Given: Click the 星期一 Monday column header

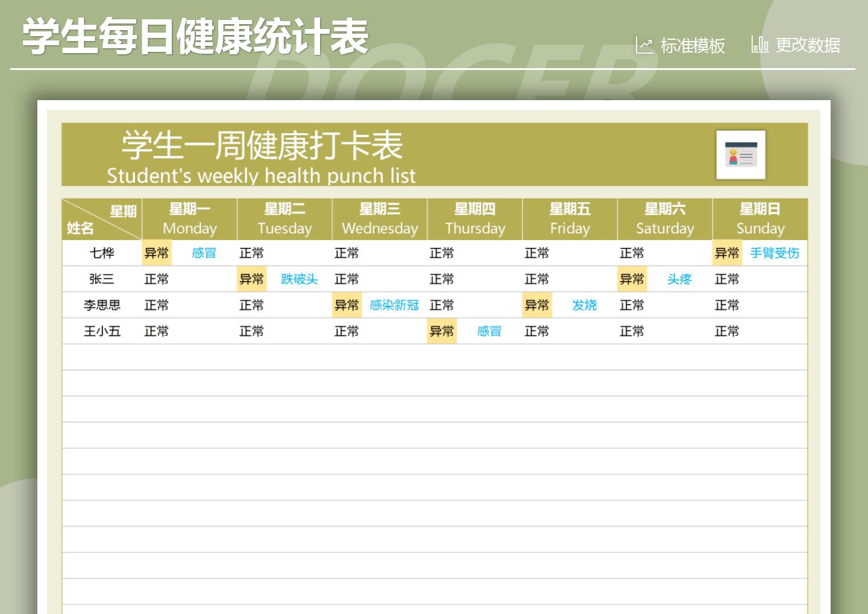Looking at the screenshot, I should pos(189,218).
